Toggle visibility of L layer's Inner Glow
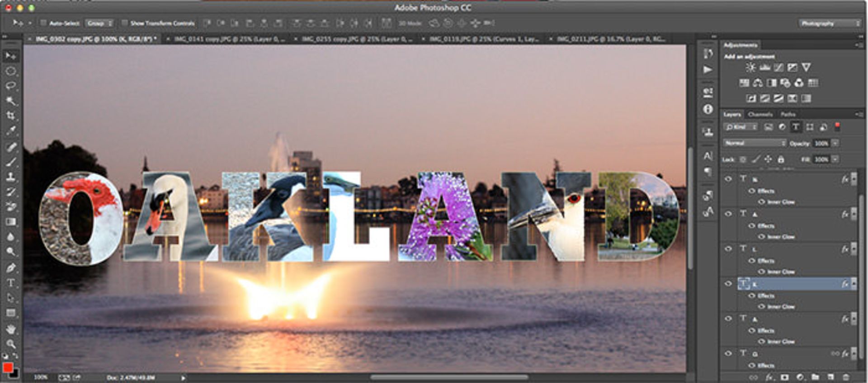868x383 pixels. pos(762,271)
